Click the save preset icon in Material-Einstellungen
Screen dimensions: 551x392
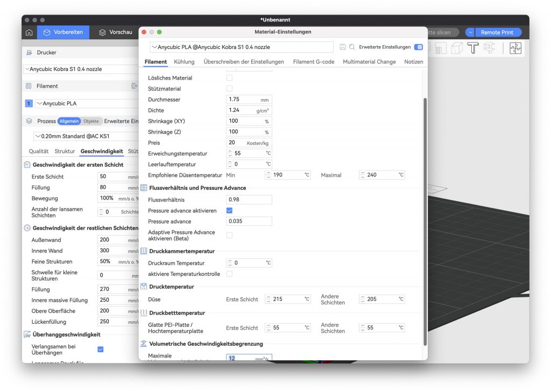click(343, 47)
